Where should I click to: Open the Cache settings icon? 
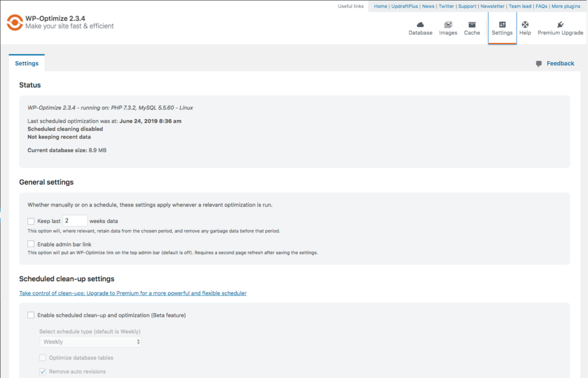point(471,28)
